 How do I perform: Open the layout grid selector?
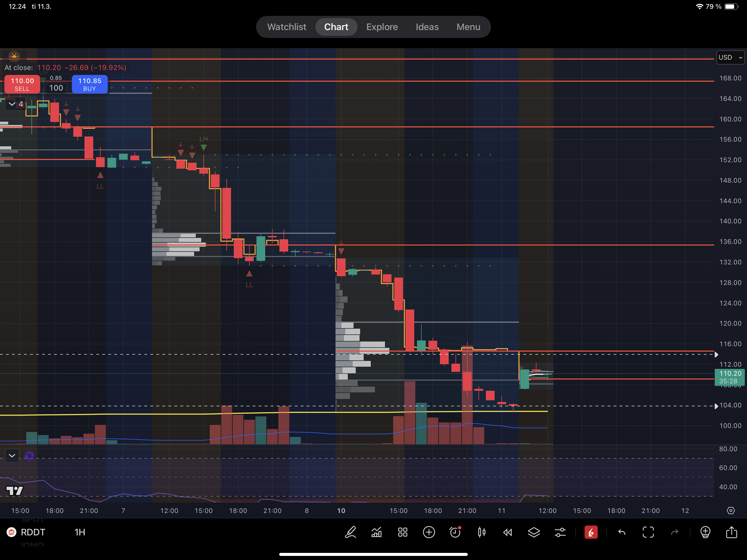point(402,532)
